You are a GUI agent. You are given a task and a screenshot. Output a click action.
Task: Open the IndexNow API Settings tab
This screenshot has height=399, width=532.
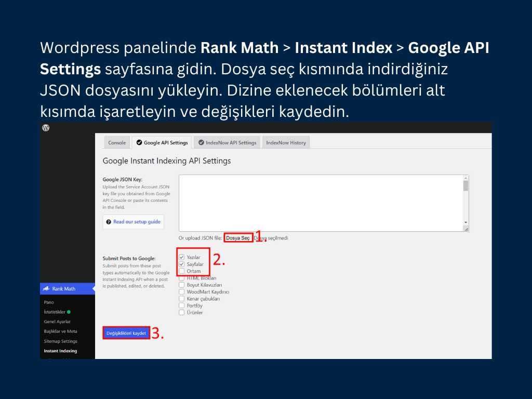tap(228, 142)
